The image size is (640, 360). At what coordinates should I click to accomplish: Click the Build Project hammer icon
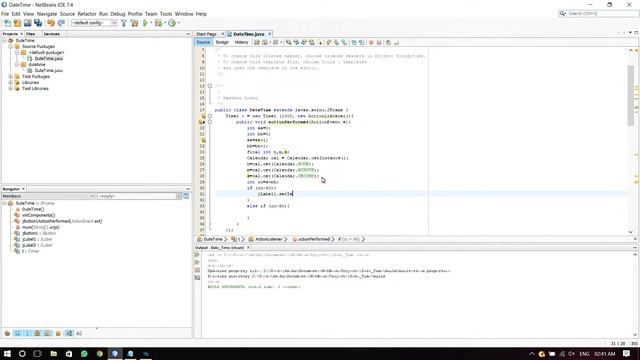pos(124,23)
